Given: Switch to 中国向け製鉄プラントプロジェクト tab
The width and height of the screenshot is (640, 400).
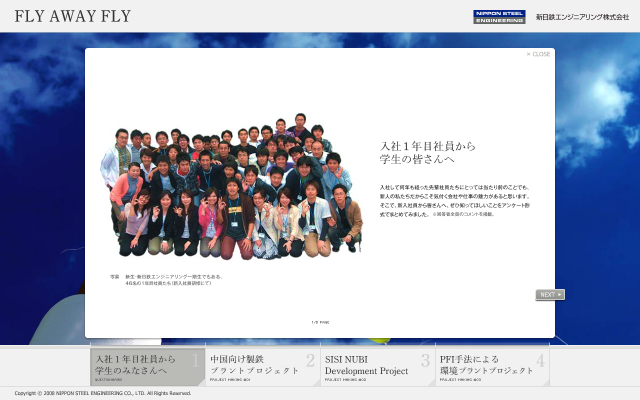Looking at the screenshot, I should [x=254, y=364].
